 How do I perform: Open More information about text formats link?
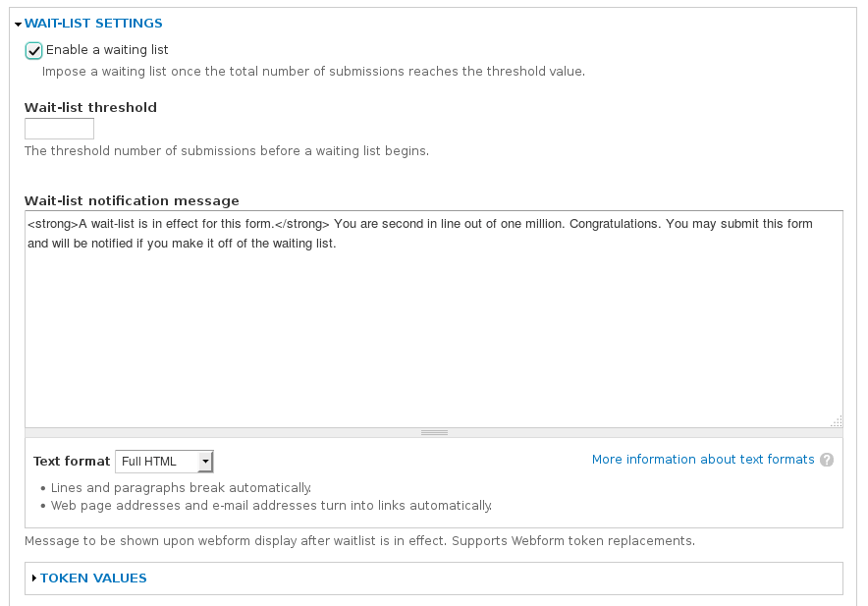(703, 460)
